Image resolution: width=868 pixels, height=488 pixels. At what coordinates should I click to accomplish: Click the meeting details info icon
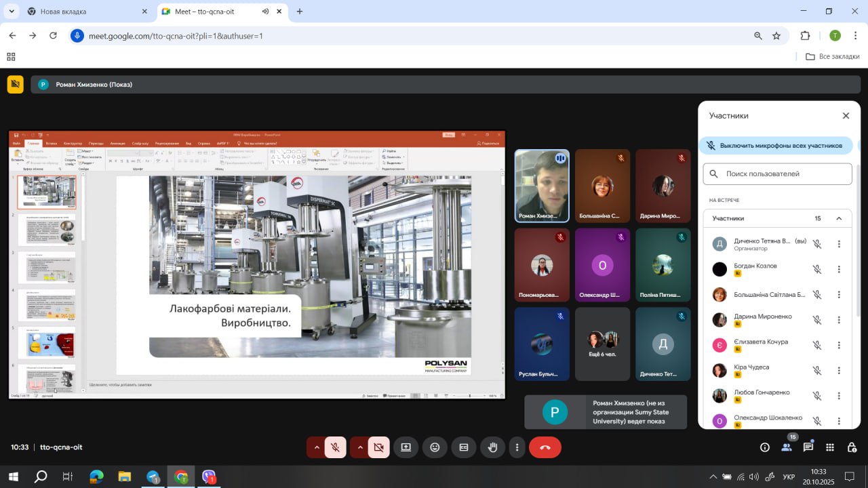point(765,447)
